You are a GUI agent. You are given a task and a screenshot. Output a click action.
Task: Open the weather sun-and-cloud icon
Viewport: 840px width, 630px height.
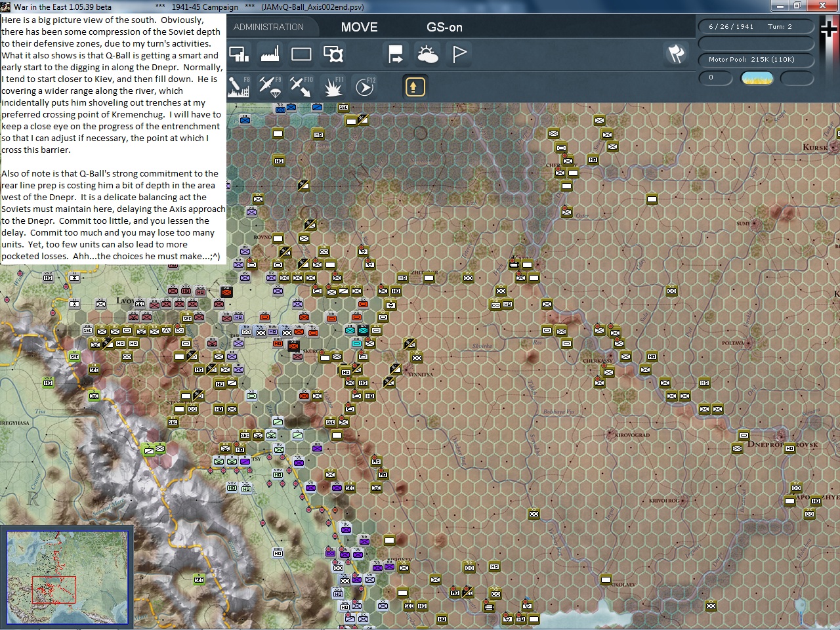tap(428, 54)
